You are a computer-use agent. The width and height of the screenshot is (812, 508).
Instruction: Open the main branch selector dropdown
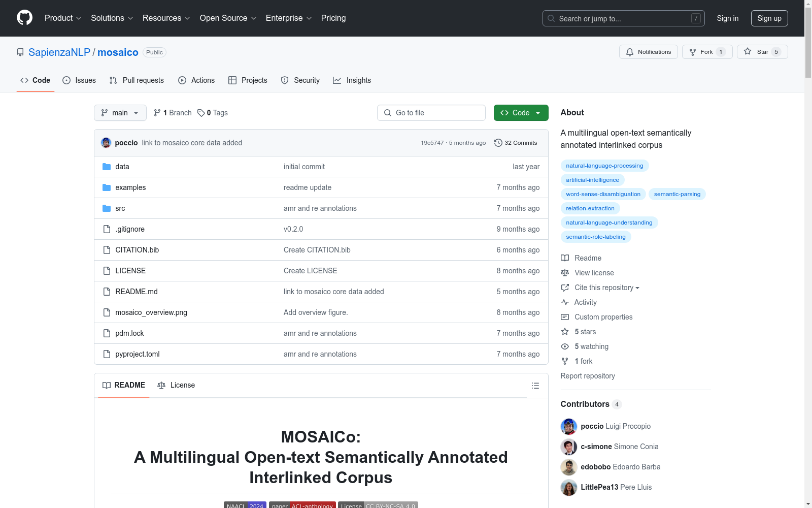[x=120, y=113]
